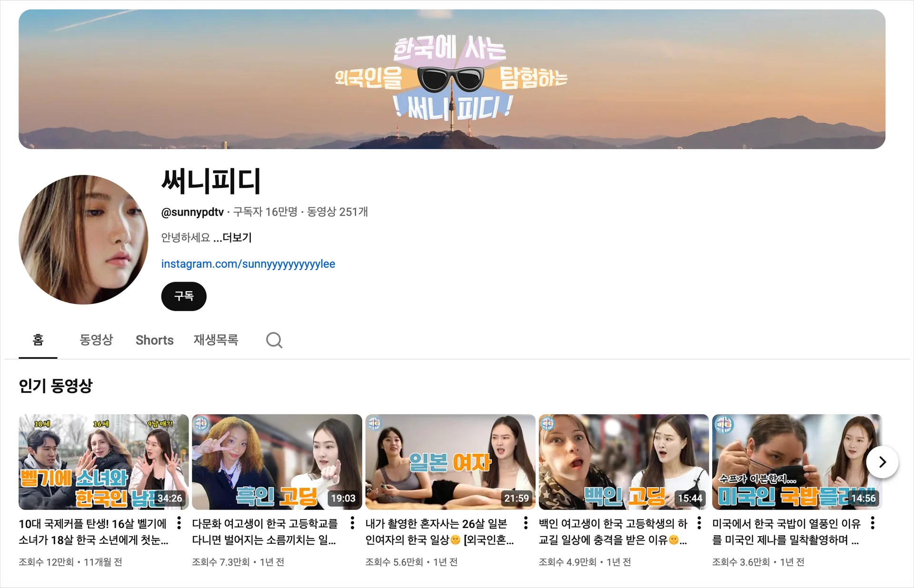Select the 홈 tab
This screenshot has height=588, width=914.
pyautogui.click(x=38, y=340)
